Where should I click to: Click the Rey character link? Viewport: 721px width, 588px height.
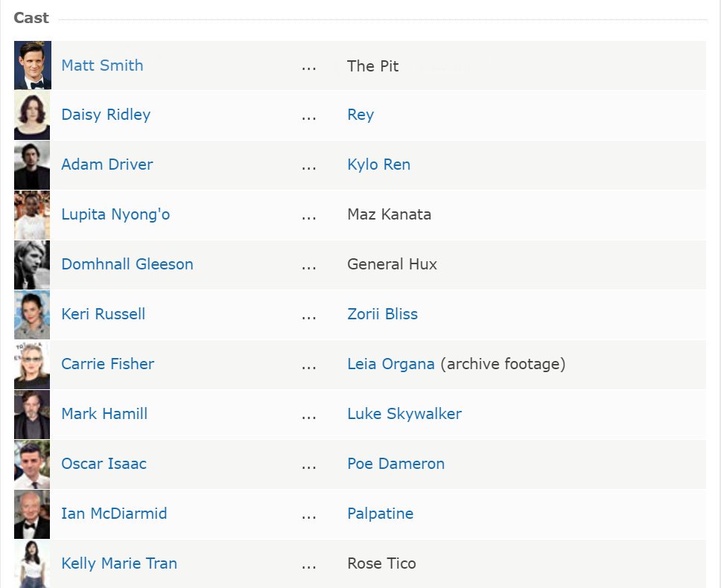click(360, 115)
